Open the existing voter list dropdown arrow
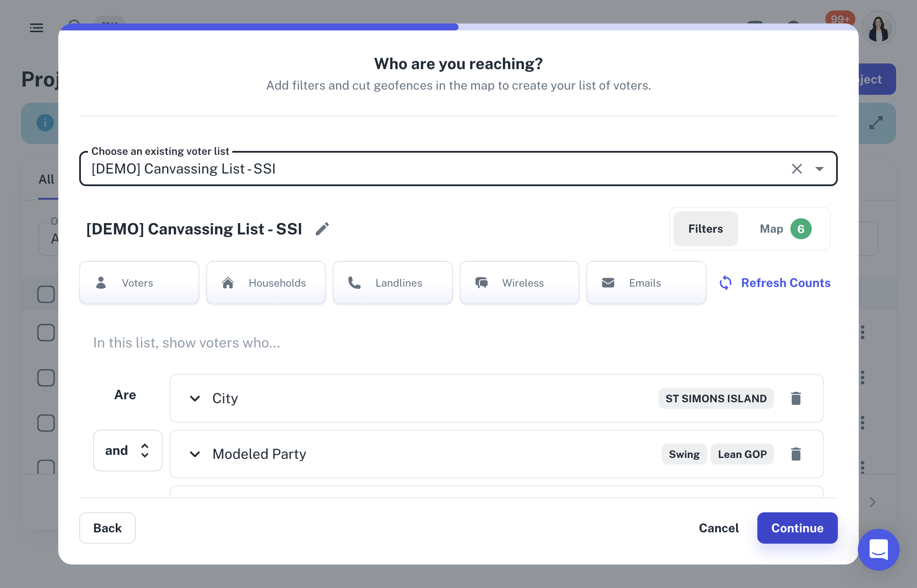 820,169
